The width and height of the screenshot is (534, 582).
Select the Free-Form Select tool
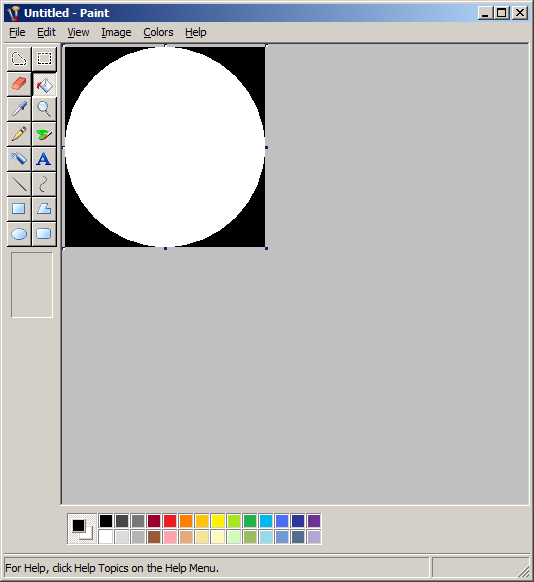[19, 59]
